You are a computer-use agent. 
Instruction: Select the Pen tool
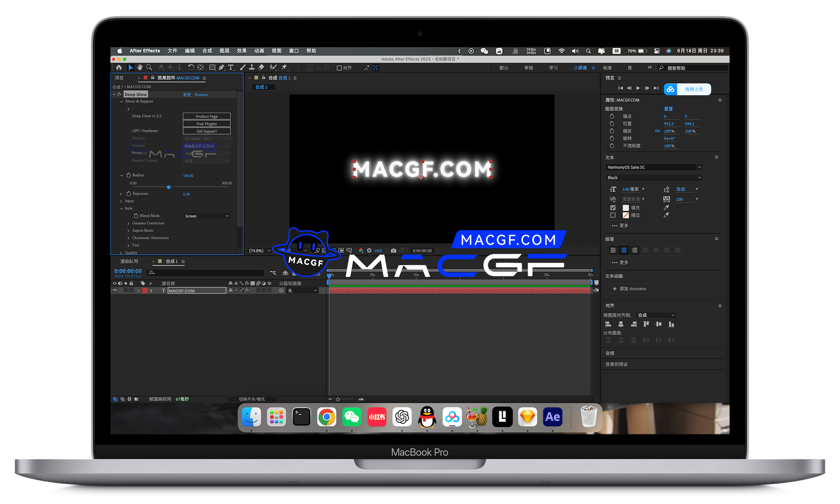point(221,67)
